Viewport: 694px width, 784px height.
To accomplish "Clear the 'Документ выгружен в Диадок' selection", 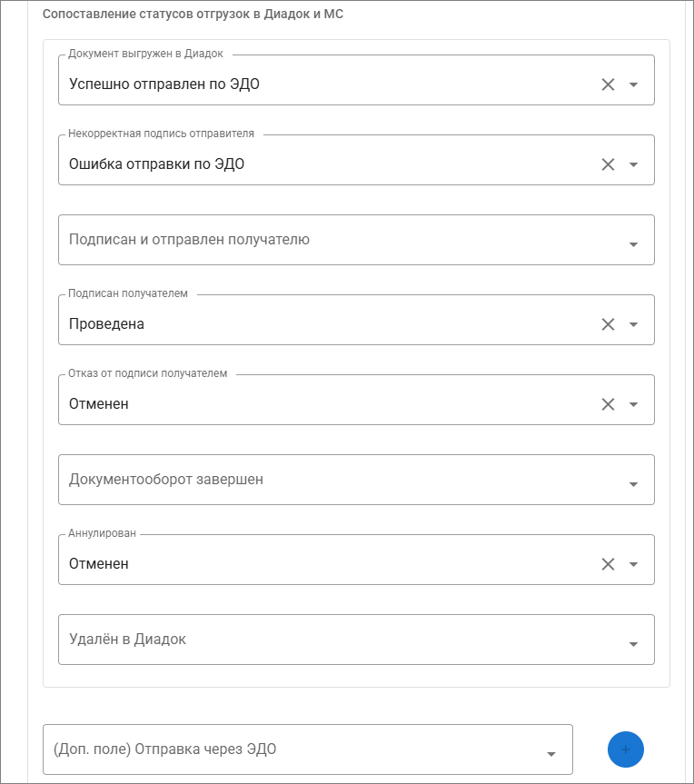I will [608, 84].
